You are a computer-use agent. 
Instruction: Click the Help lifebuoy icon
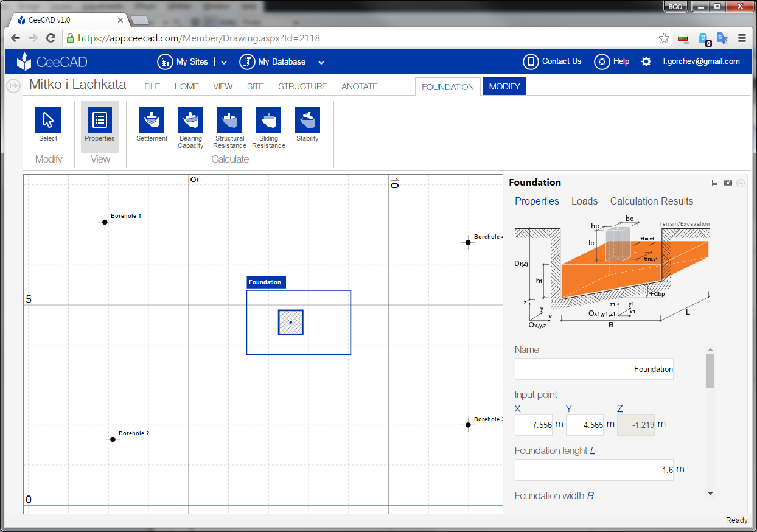point(602,61)
